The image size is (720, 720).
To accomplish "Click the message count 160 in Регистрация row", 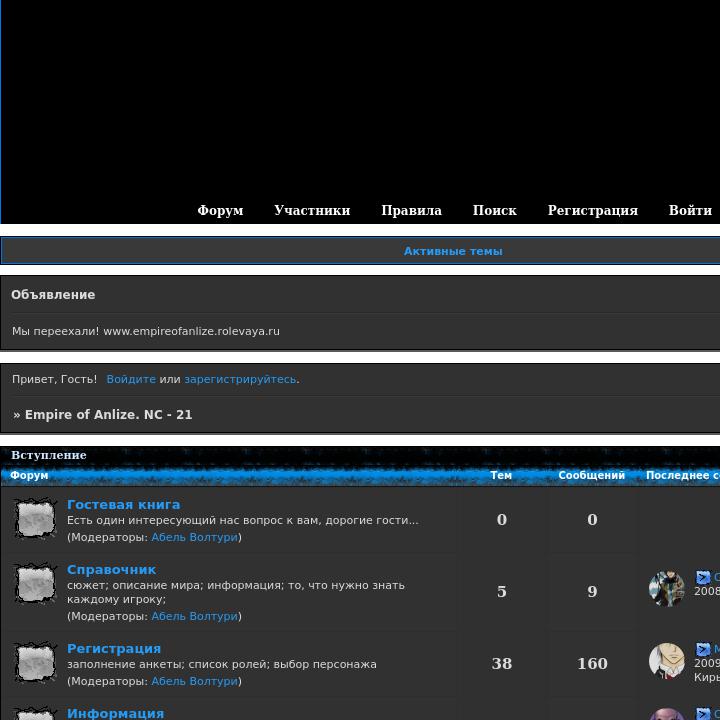I will click(x=592, y=664).
